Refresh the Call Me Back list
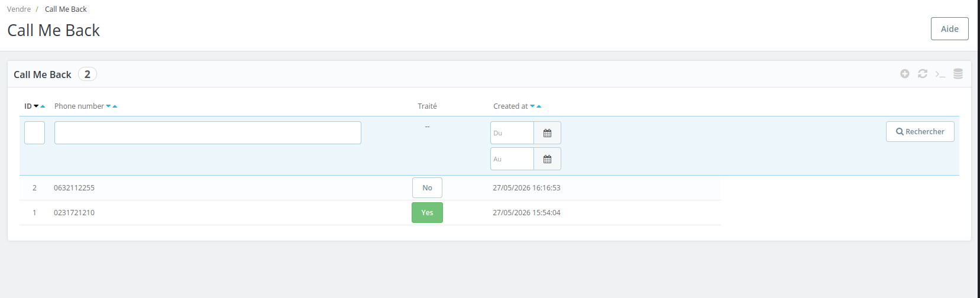Viewport: 980px width, 298px height. click(x=923, y=74)
